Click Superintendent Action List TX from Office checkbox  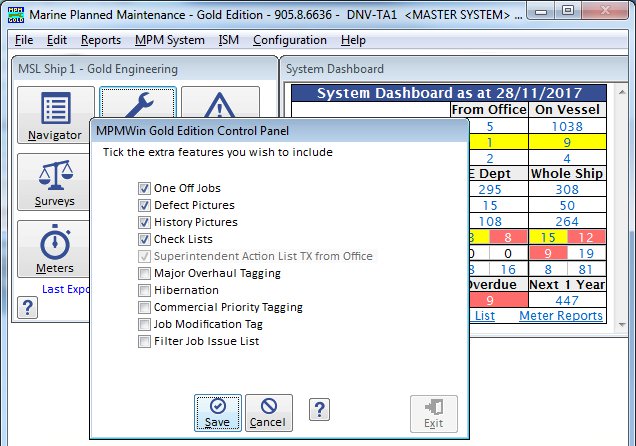click(144, 256)
